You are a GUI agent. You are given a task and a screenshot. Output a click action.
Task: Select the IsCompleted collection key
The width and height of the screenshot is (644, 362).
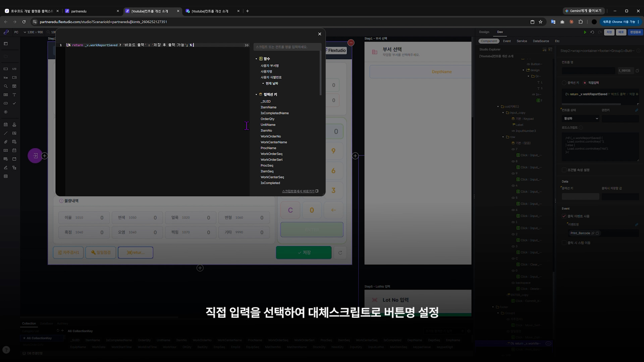pos(270,183)
